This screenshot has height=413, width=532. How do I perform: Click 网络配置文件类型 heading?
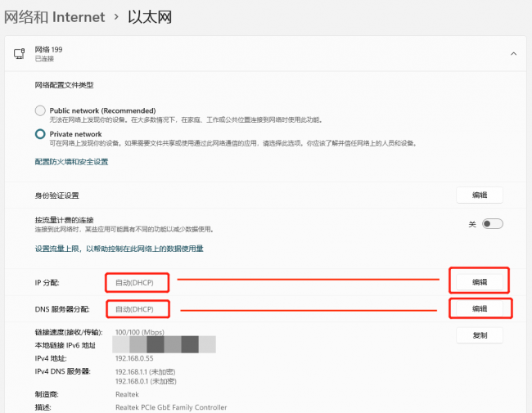tap(64, 85)
